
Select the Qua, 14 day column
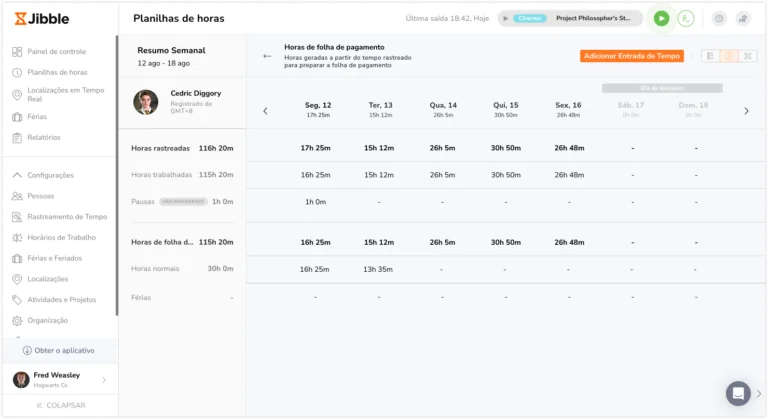(443, 109)
